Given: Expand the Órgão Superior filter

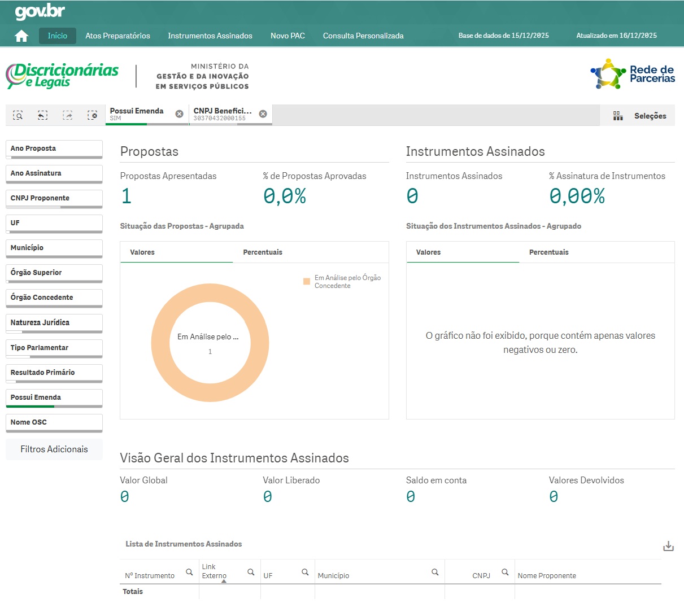Looking at the screenshot, I should [54, 273].
